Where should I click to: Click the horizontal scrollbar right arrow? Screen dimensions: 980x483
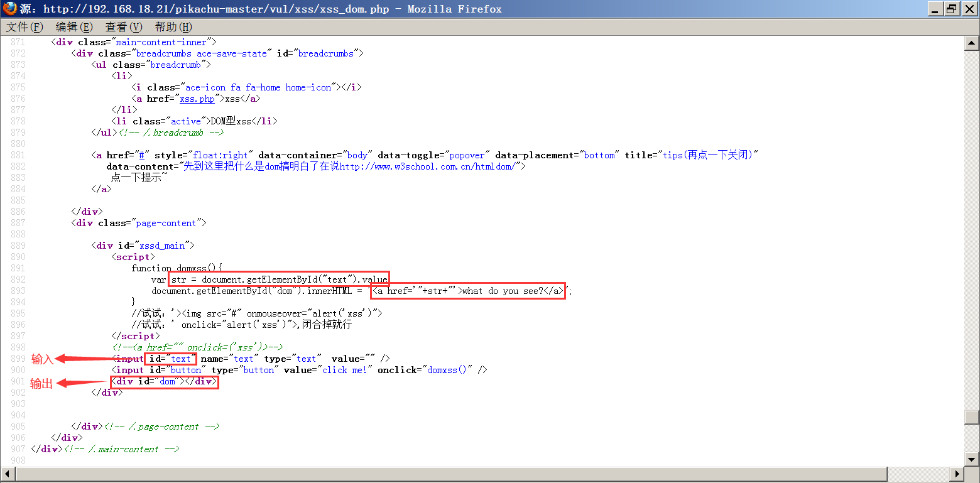[x=958, y=474]
